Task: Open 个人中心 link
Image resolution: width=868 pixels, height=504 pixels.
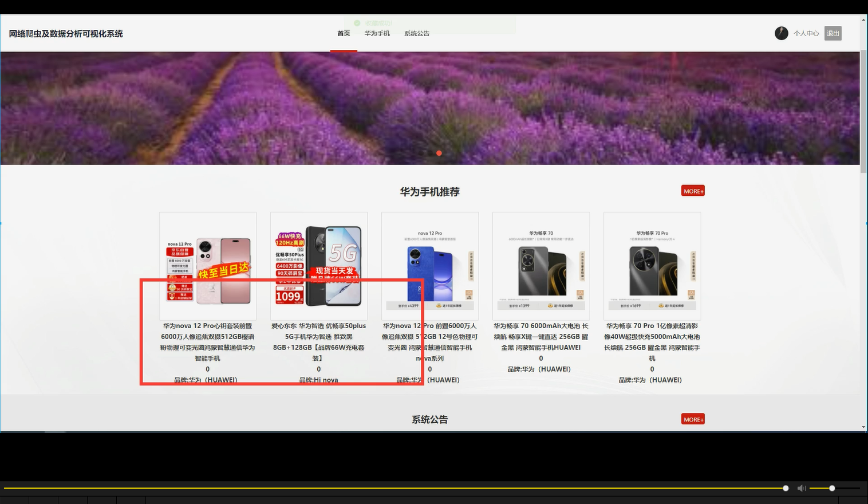Action: coord(806,33)
